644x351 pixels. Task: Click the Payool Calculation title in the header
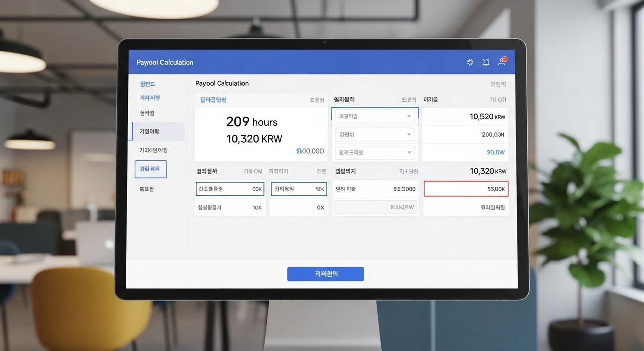(x=165, y=62)
